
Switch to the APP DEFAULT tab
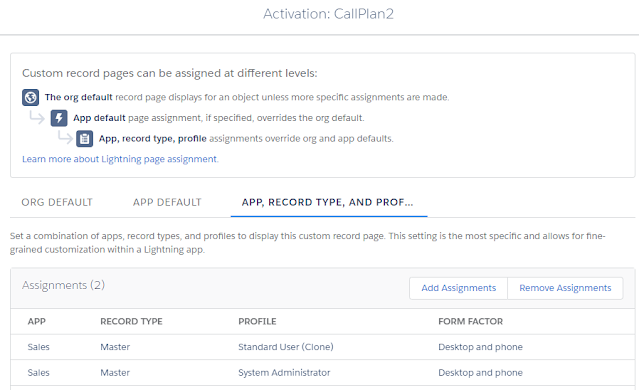(167, 202)
